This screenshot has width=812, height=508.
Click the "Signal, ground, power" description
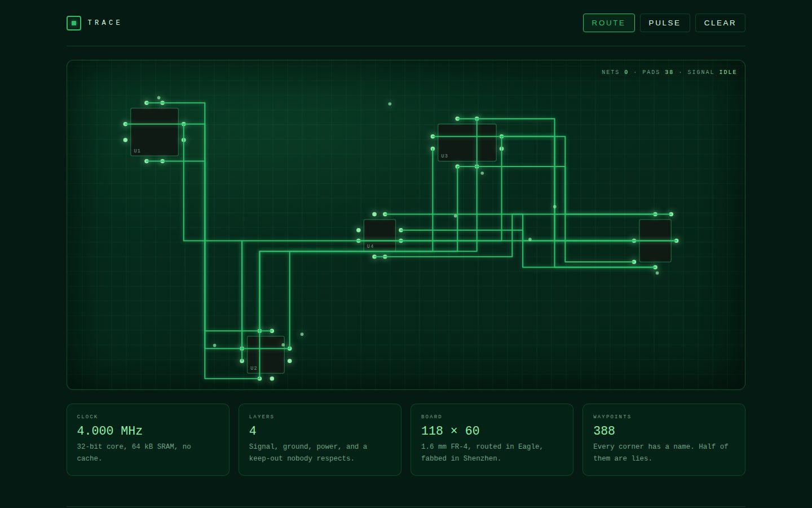[x=308, y=452]
